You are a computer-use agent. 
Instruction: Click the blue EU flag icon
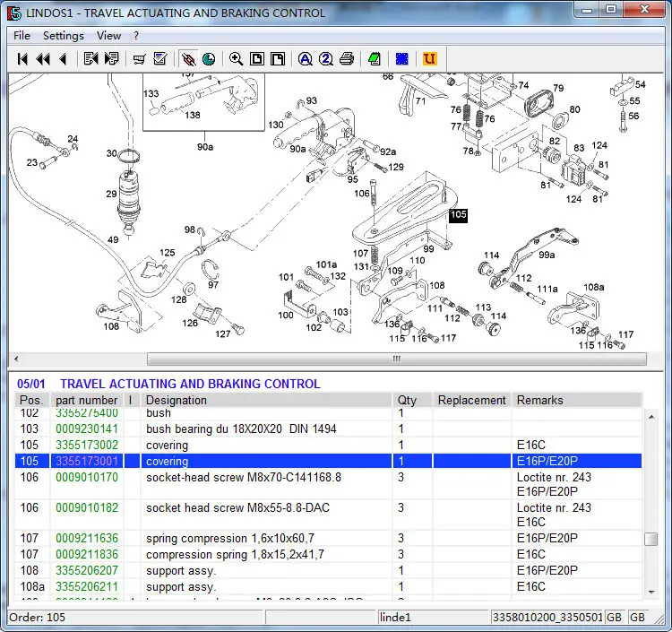click(401, 59)
